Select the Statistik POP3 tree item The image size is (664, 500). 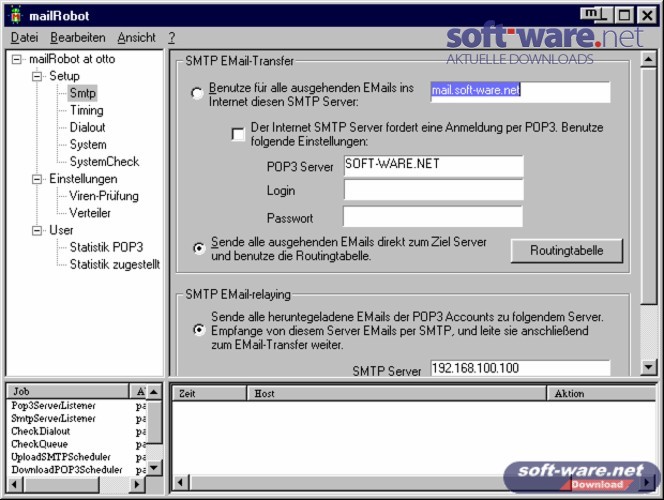[106, 247]
